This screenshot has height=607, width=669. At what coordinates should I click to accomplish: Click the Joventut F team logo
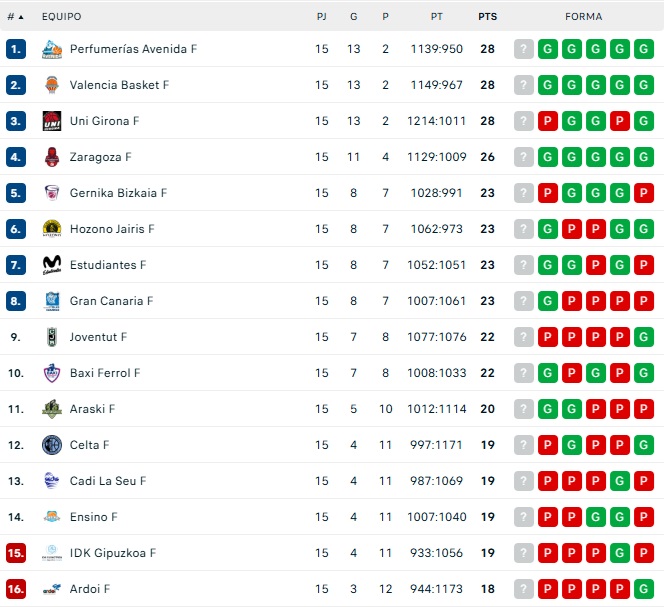click(52, 337)
